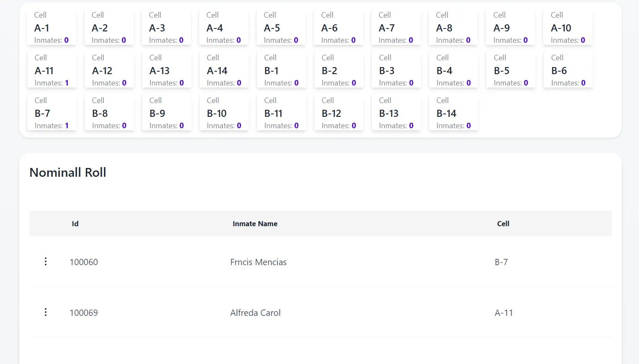Select cell card A-5
This screenshot has height=364, width=639.
click(x=281, y=28)
